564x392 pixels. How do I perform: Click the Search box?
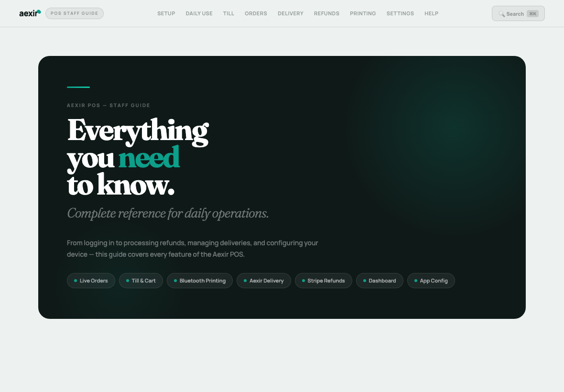click(518, 14)
